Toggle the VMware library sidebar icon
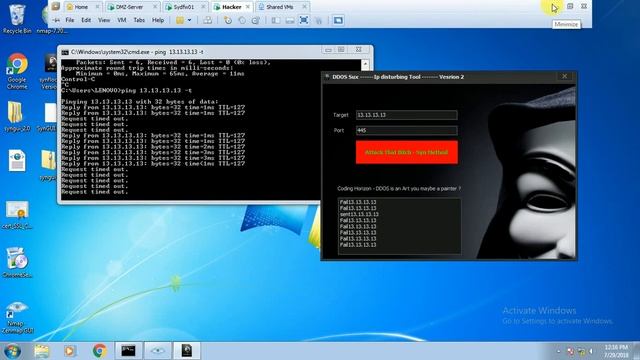 (276, 20)
